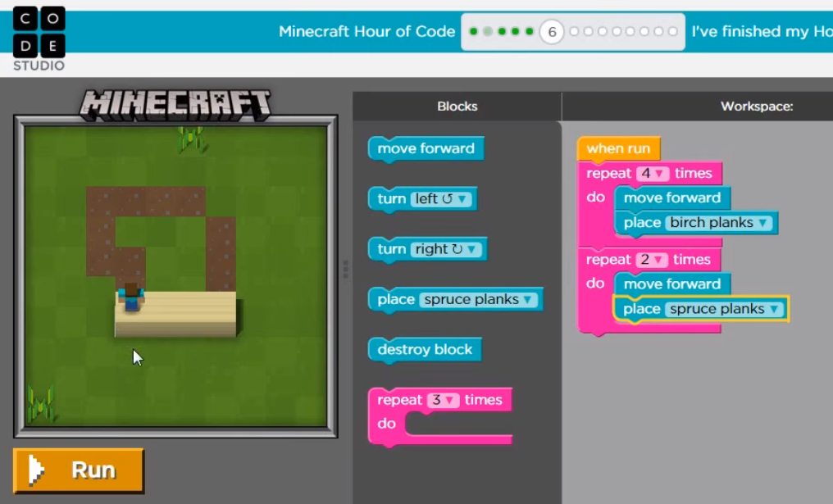
Task: Click the panel resize handle dots
Action: tap(345, 270)
